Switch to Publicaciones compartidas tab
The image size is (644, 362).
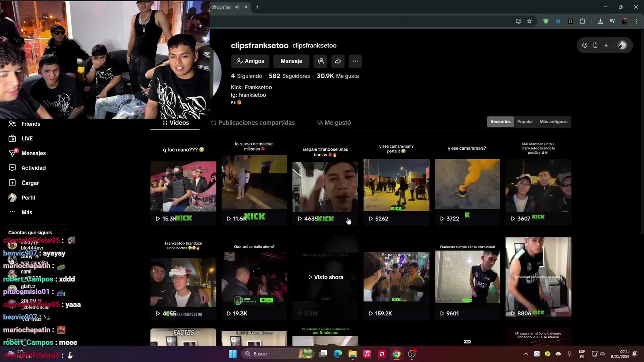(253, 123)
